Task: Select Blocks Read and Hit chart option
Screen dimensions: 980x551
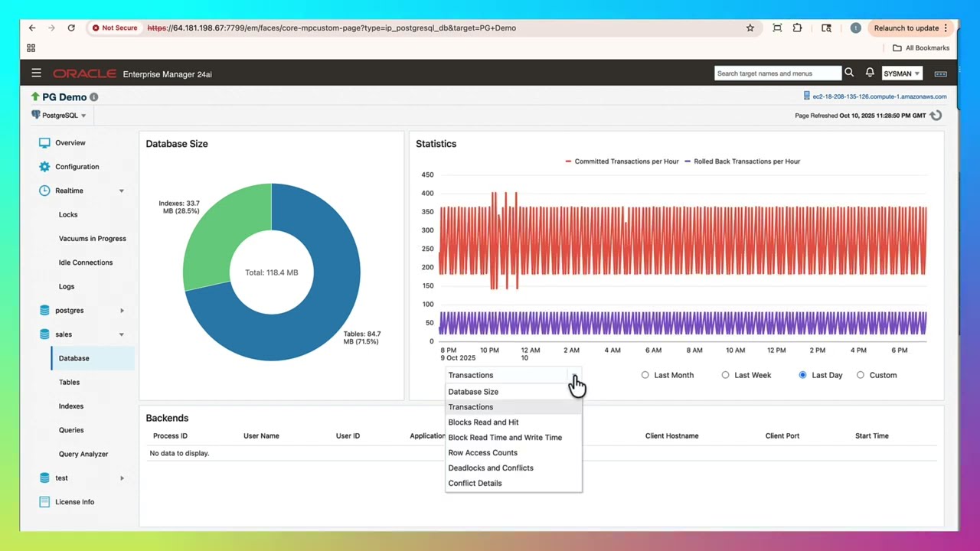Action: click(x=483, y=422)
